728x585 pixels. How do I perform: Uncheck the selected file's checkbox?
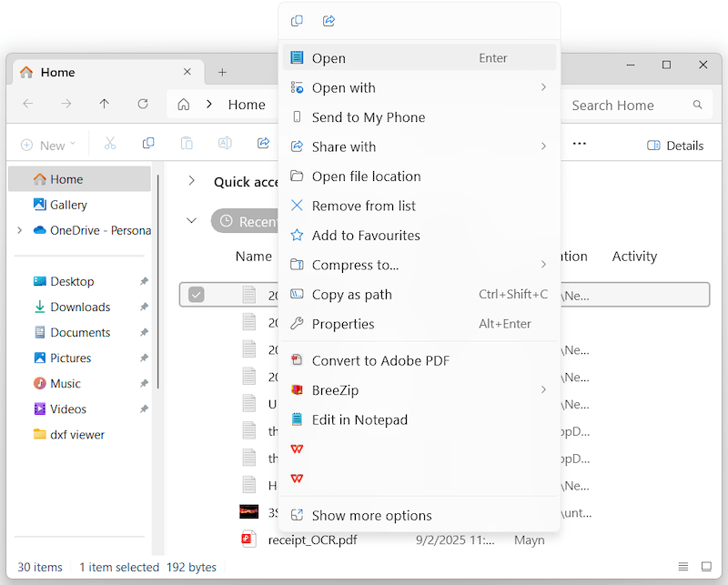[197, 294]
